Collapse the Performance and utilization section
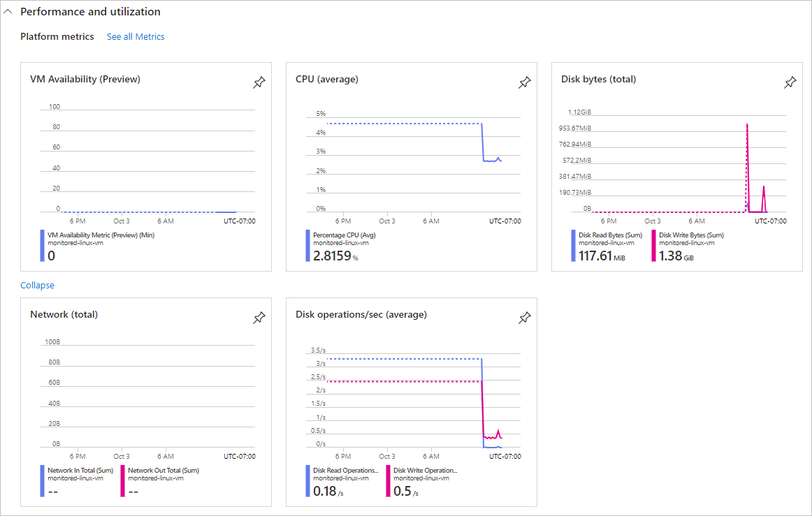This screenshot has width=812, height=516. [8, 12]
